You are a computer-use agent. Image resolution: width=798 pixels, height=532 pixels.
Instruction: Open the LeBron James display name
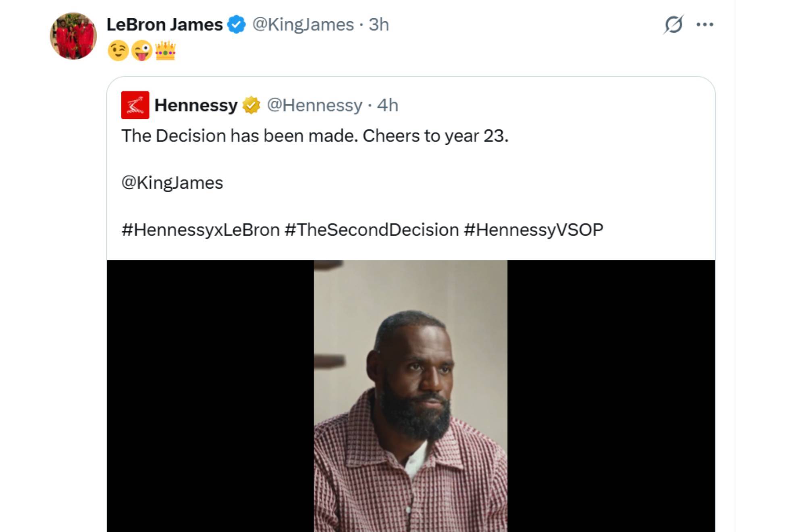(164, 25)
